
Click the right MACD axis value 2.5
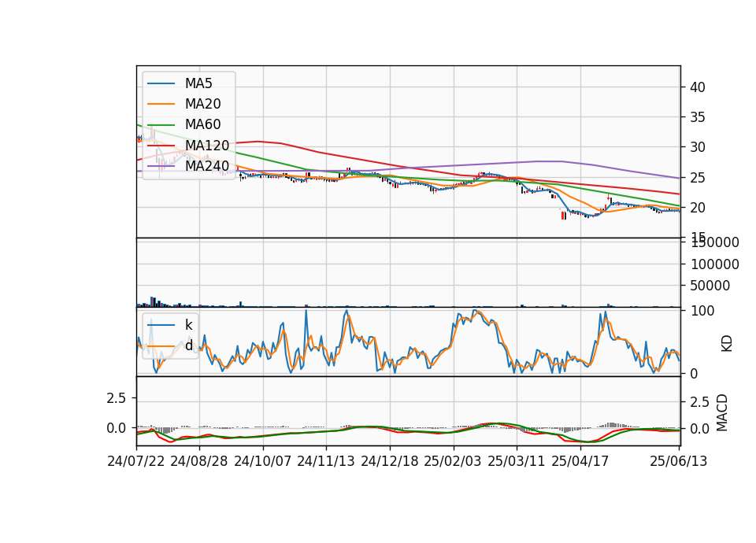700,402
